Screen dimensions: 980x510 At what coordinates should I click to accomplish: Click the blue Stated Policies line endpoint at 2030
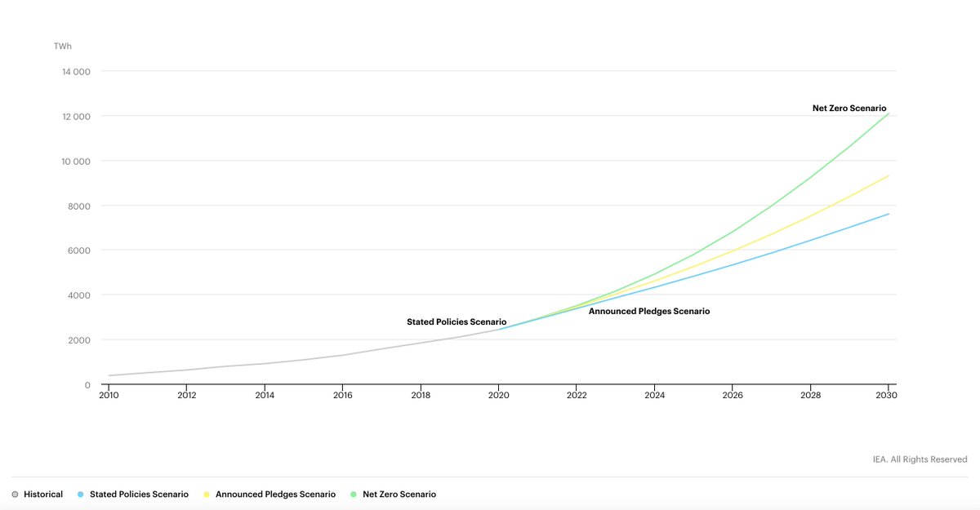(x=889, y=214)
